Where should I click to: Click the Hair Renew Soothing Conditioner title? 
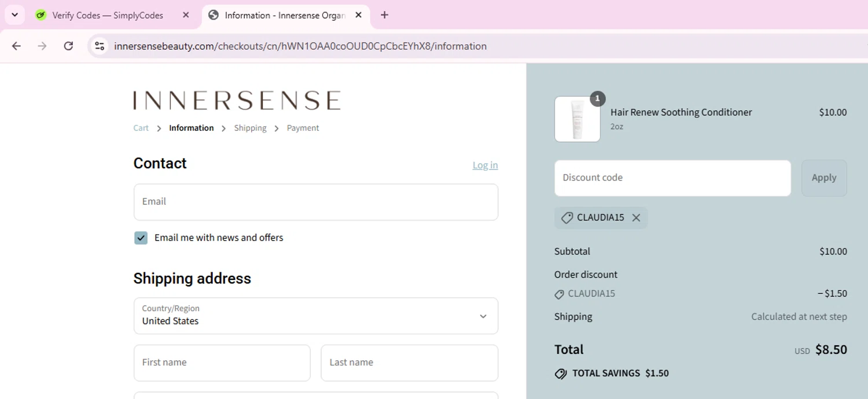point(681,112)
